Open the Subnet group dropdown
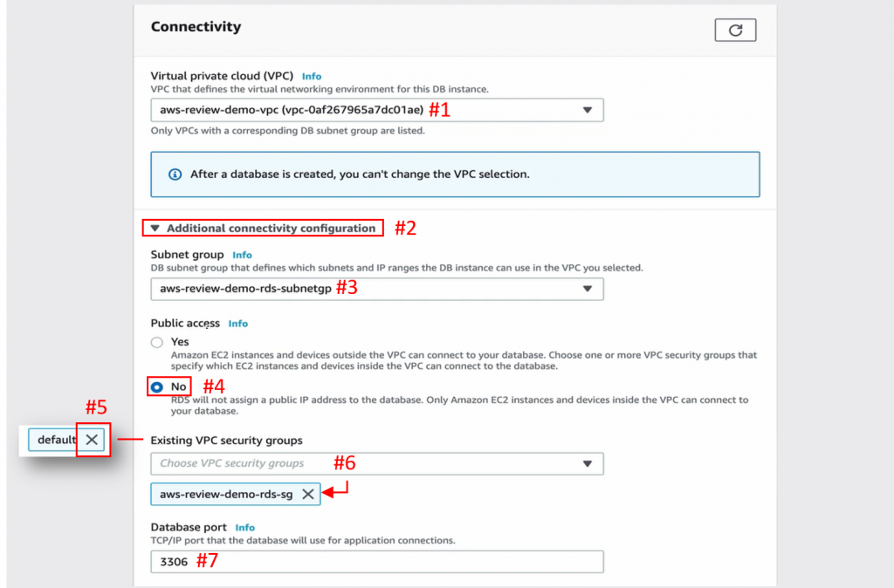 377,289
